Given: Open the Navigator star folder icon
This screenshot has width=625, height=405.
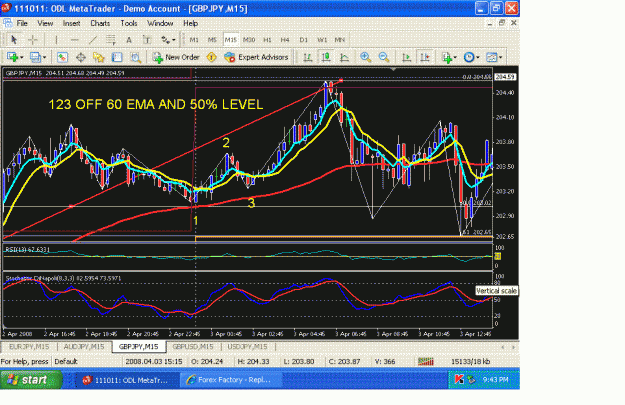Looking at the screenshot, I should click(x=98, y=57).
